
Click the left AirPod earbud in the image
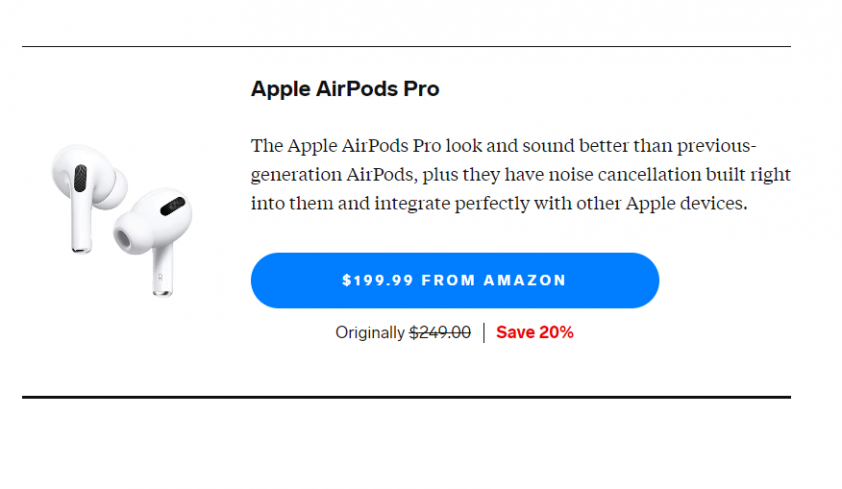[x=86, y=193]
